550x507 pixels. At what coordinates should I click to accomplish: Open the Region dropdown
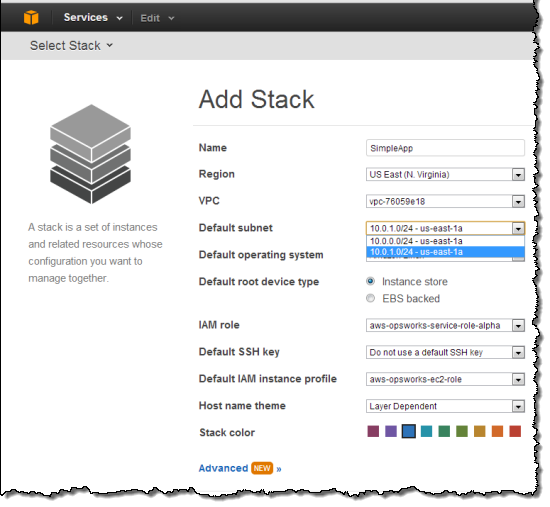coord(445,174)
